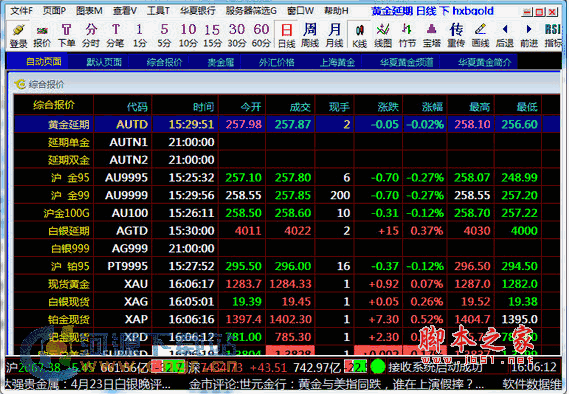Click the 下单 place order icon
569x394 pixels.
pyautogui.click(x=66, y=36)
